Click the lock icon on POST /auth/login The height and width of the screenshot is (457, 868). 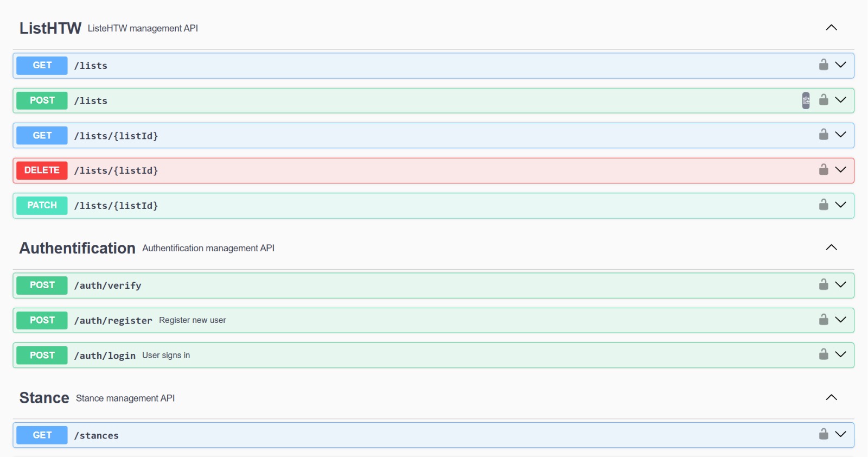click(x=824, y=354)
